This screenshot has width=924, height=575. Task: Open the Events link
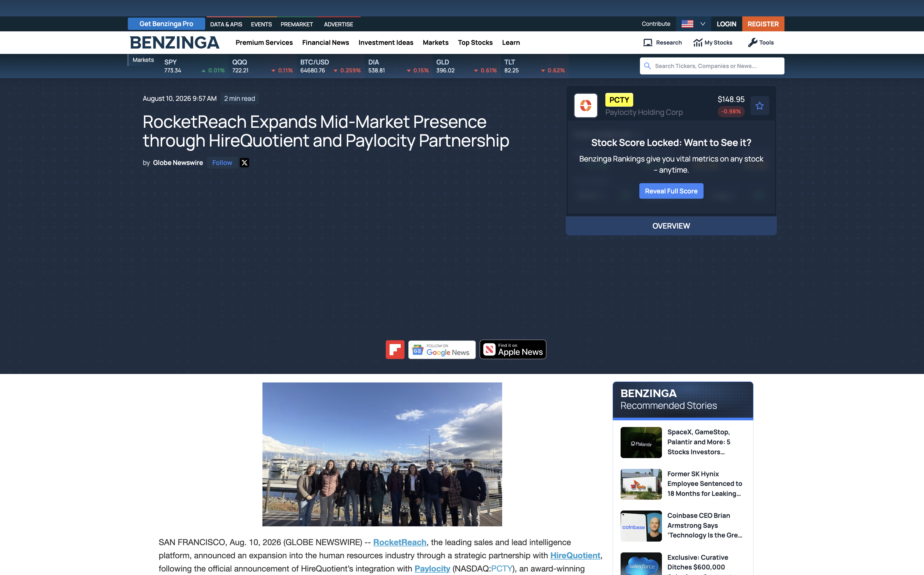pyautogui.click(x=261, y=24)
